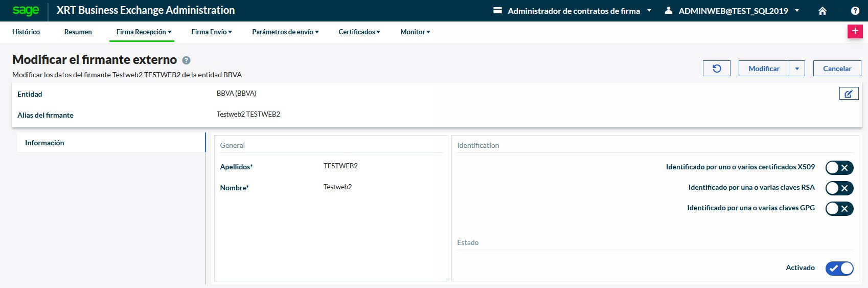Click the Sage logo
Screen dimensions: 868x288
click(26, 10)
